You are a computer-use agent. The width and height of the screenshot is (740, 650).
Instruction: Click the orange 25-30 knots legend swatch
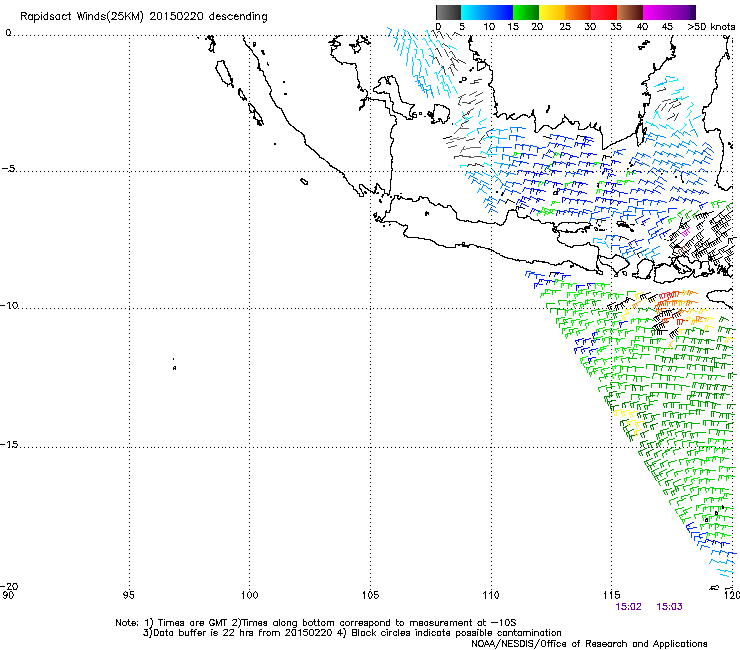coord(578,12)
